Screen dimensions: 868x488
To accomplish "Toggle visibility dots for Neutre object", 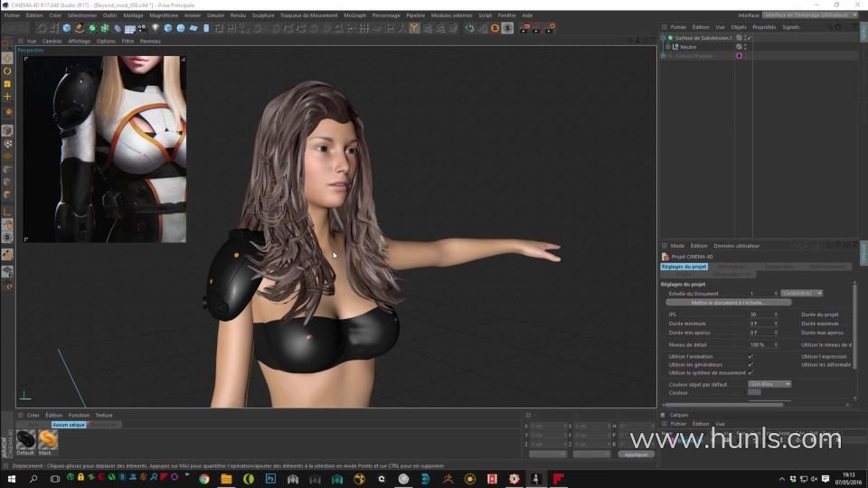I will (x=745, y=47).
